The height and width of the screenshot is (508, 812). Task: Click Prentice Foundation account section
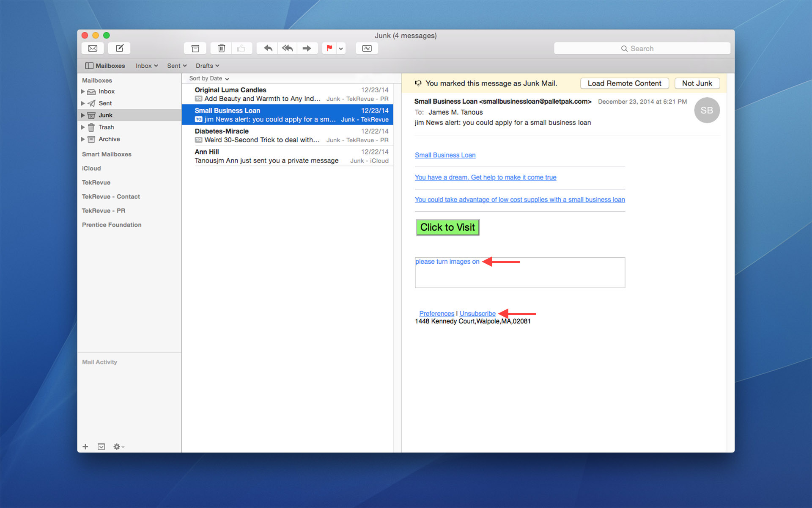pyautogui.click(x=112, y=225)
